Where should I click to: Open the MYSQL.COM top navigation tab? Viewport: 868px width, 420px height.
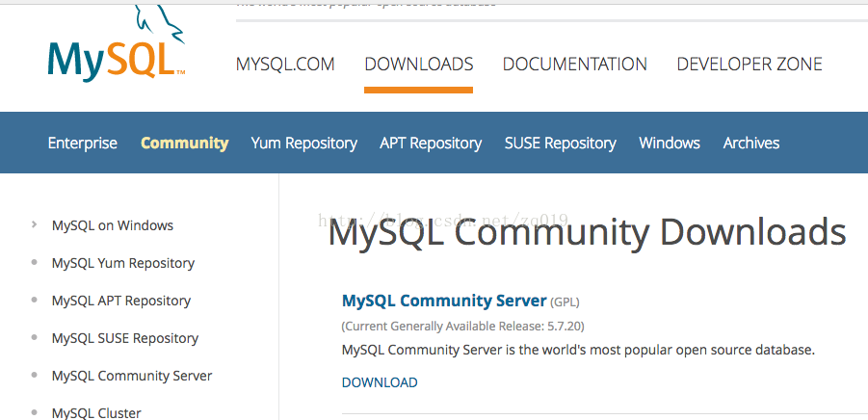tap(285, 65)
